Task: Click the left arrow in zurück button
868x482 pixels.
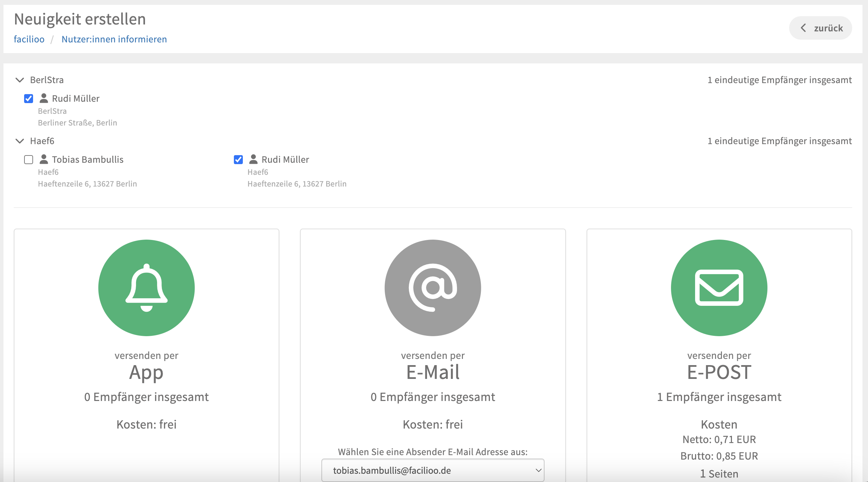Action: [x=803, y=28]
